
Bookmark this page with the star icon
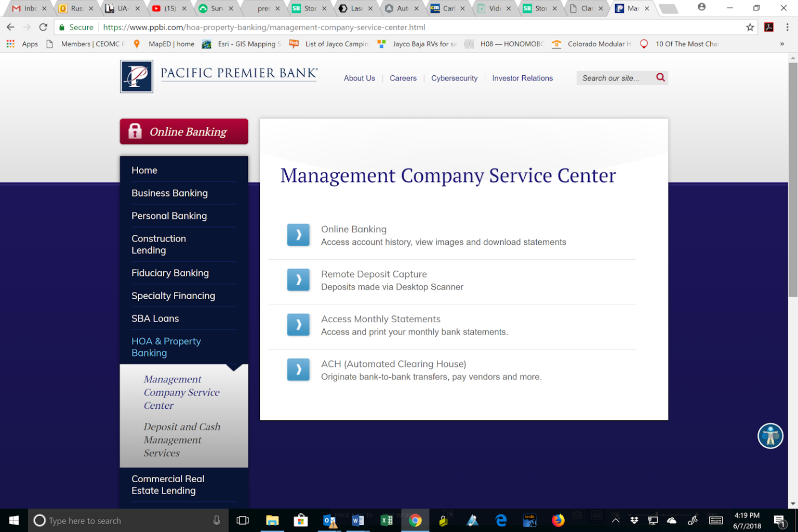click(750, 27)
